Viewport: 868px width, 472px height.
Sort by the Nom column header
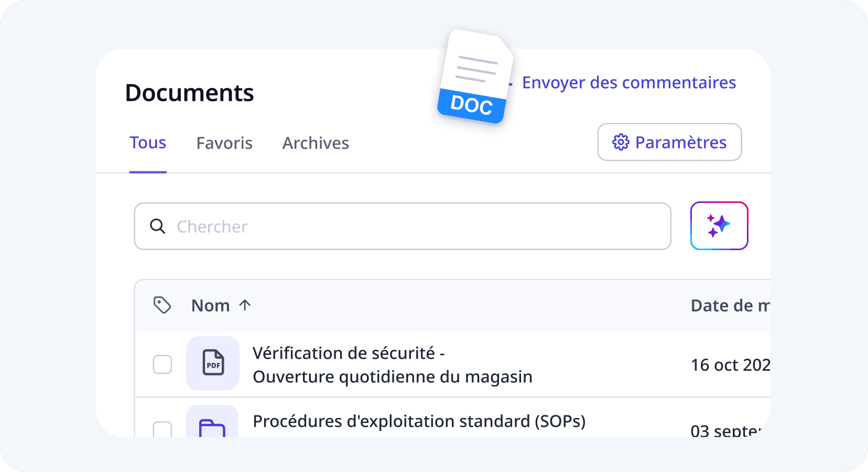coord(211,305)
